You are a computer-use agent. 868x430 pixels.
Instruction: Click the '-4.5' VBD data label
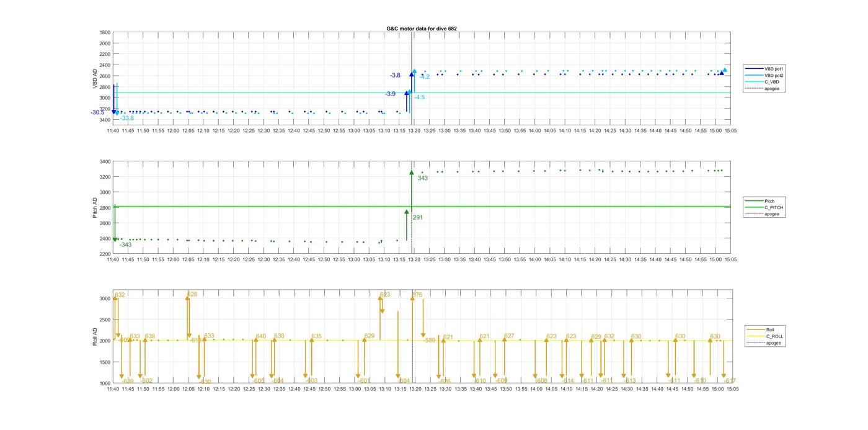tap(420, 97)
